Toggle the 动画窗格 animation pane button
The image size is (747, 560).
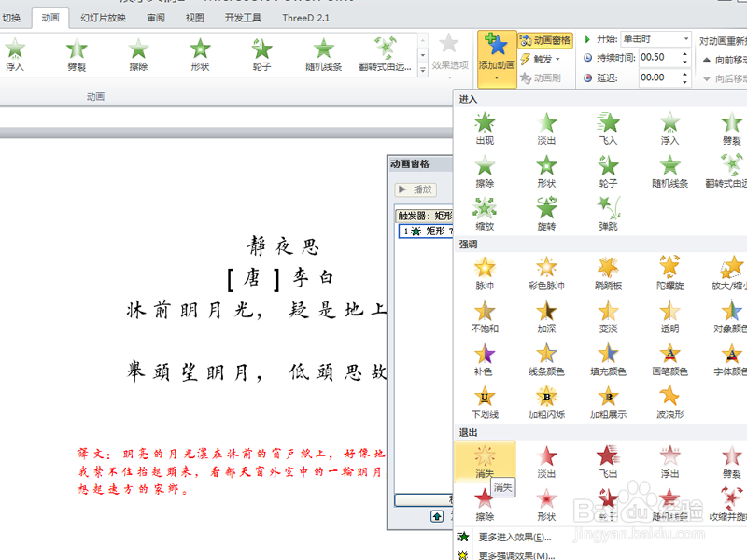coord(545,40)
